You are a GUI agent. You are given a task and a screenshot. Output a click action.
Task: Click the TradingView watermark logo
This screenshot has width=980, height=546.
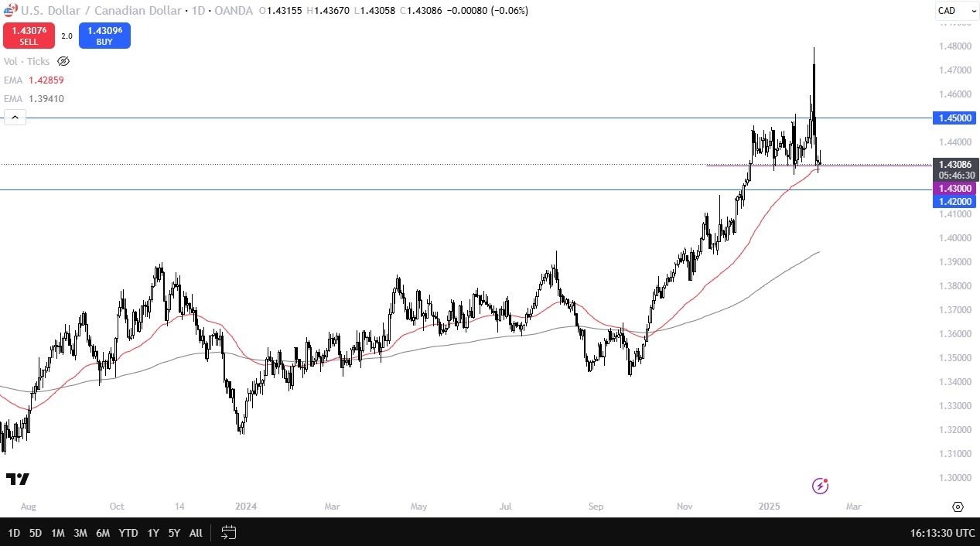(19, 479)
